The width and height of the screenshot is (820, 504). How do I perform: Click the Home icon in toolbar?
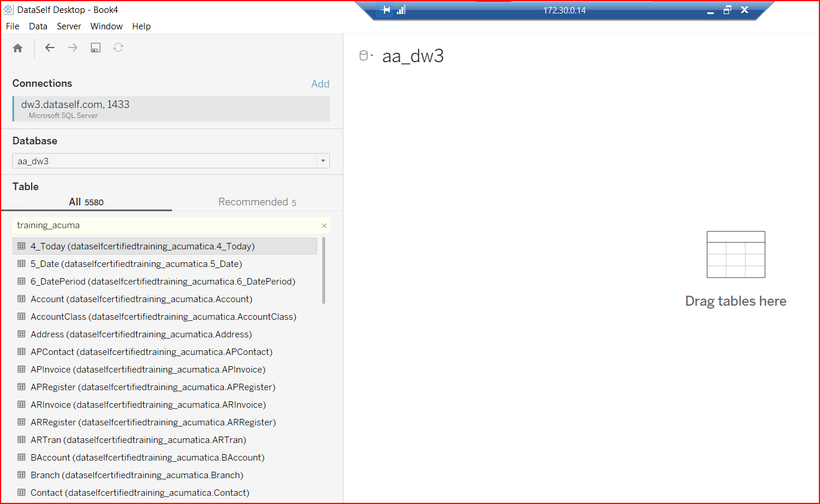pos(18,48)
